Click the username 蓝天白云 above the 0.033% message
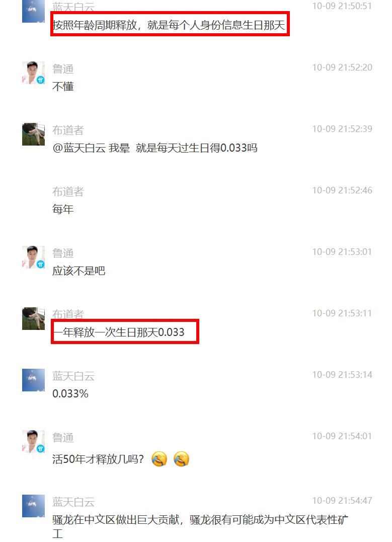The height and width of the screenshot is (542, 392). tap(73, 376)
